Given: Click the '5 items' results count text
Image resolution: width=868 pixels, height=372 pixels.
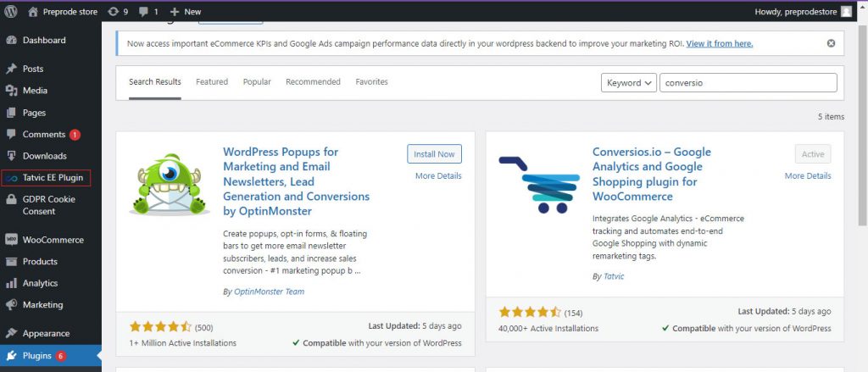Looking at the screenshot, I should (x=831, y=117).
